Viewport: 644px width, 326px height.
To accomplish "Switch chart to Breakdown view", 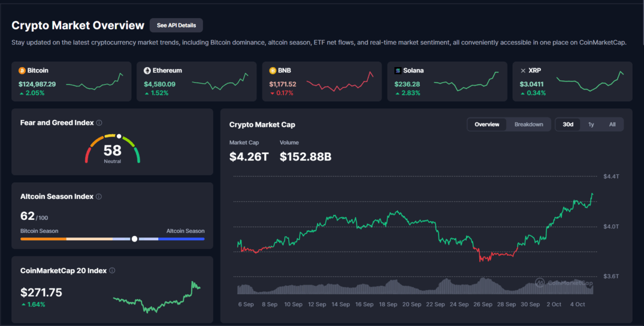I will 529,124.
